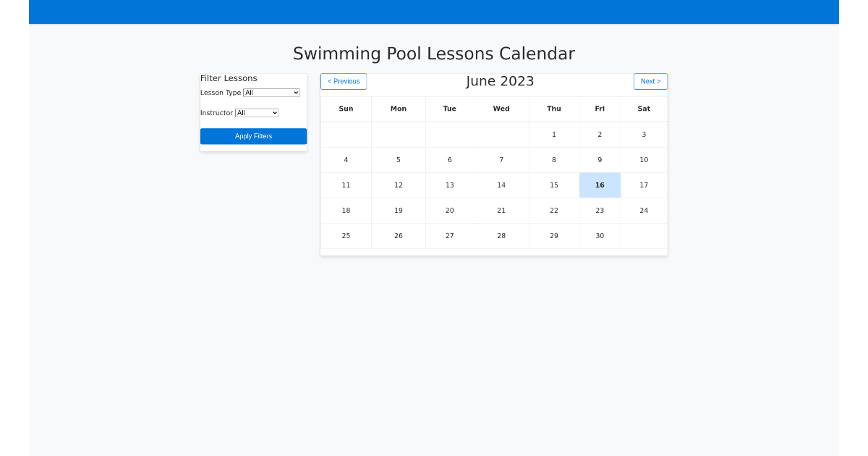Select June 11 in the calendar grid

click(x=346, y=185)
